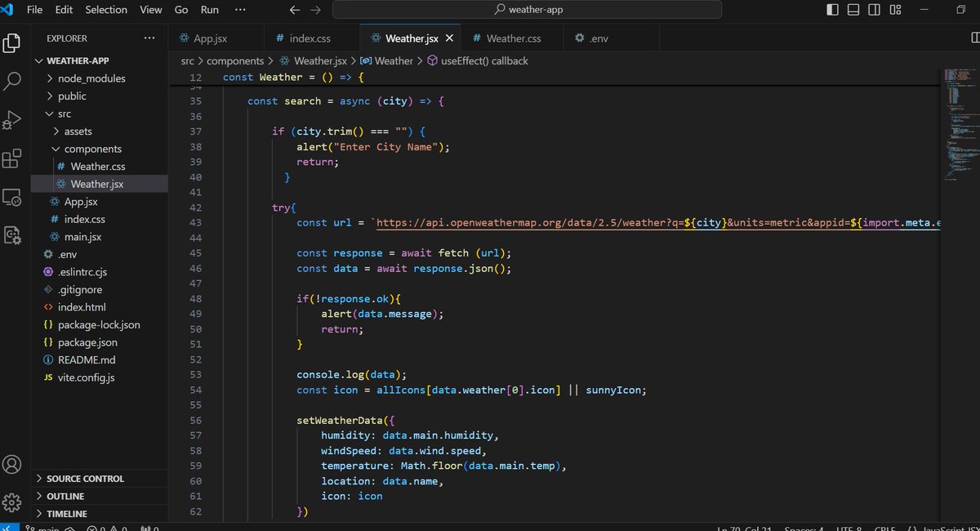Viewport: 980px width, 531px height.
Task: Click the components breadcrumb
Action: [235, 60]
